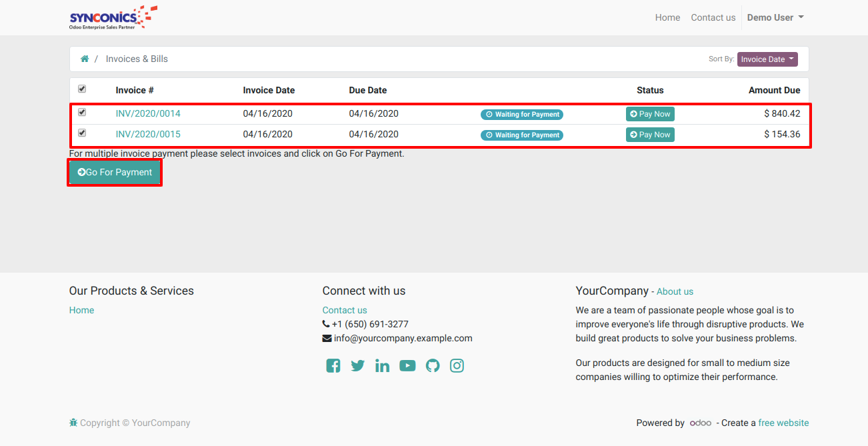Image resolution: width=868 pixels, height=446 pixels.
Task: Click the Synconics logo
Action: (113, 17)
